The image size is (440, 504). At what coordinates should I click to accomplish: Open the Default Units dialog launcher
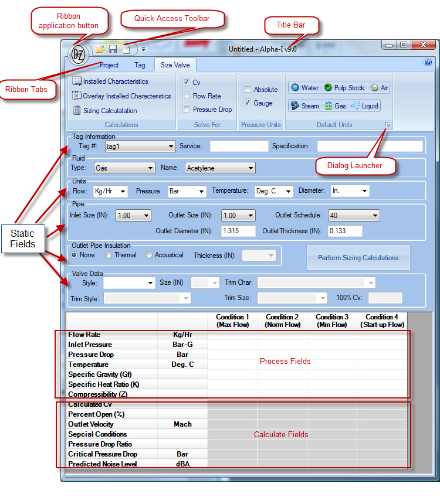[x=388, y=125]
